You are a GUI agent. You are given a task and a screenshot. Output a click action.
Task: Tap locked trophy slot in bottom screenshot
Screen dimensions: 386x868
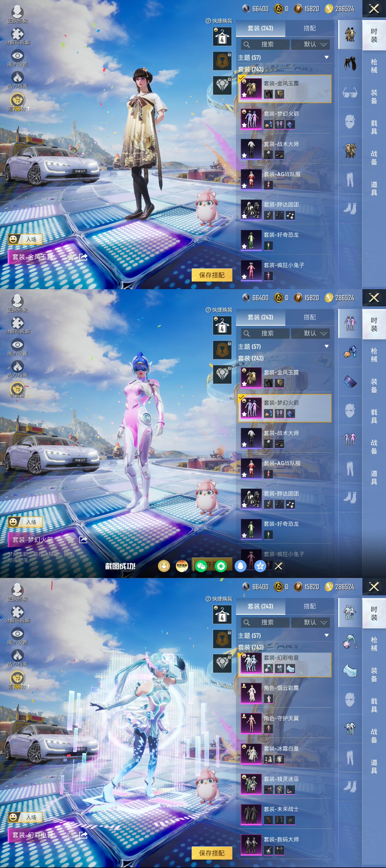(222, 639)
